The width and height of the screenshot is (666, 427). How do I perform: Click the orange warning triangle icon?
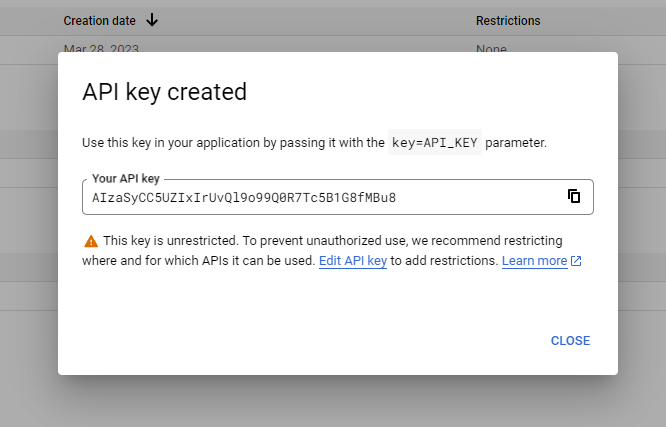tap(91, 241)
